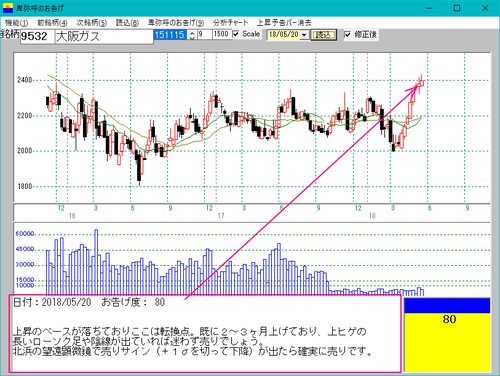Click the 30000 volume axis label
The height and width of the screenshot is (376, 500).
(x=25, y=265)
